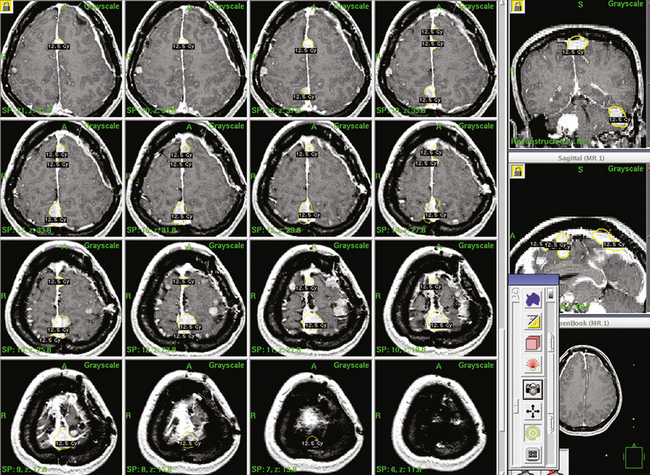Toggle the padlock on the coronal view
The width and height of the screenshot is (650, 475).
tap(517, 6)
